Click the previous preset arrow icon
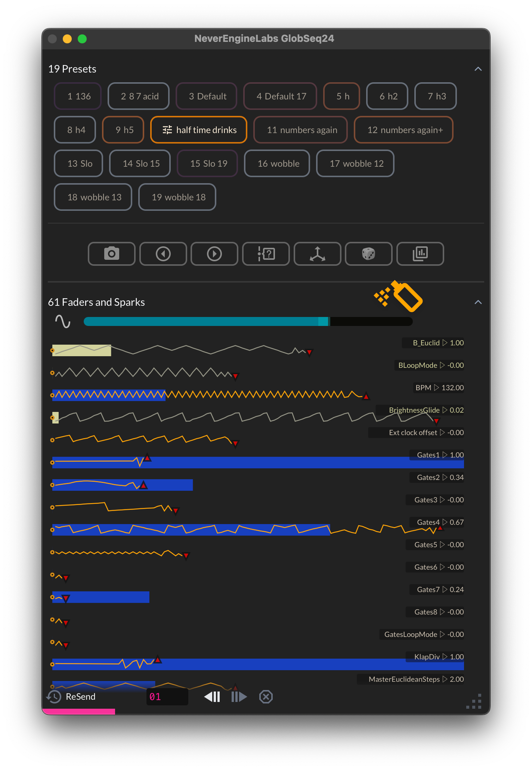The image size is (532, 770). 163,254
